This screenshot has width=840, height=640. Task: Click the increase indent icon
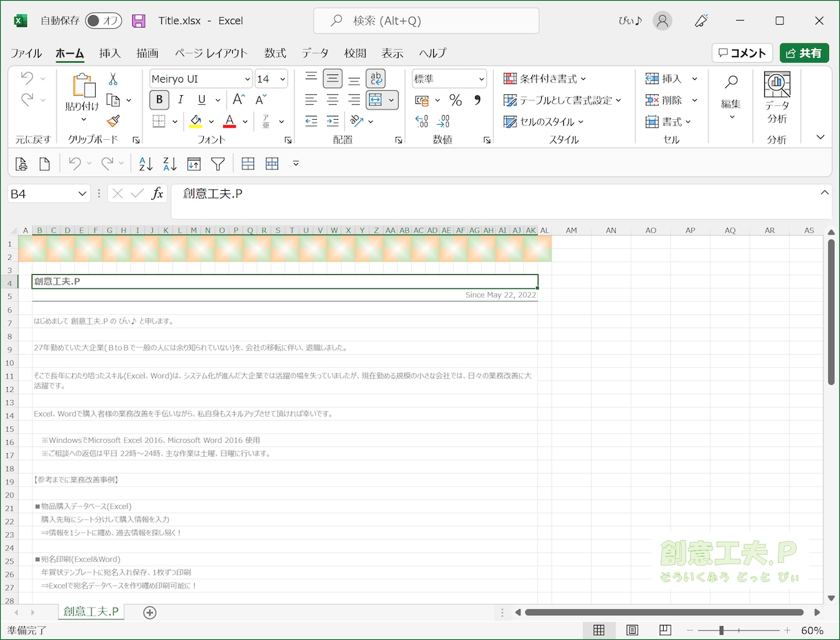pyautogui.click(x=333, y=122)
